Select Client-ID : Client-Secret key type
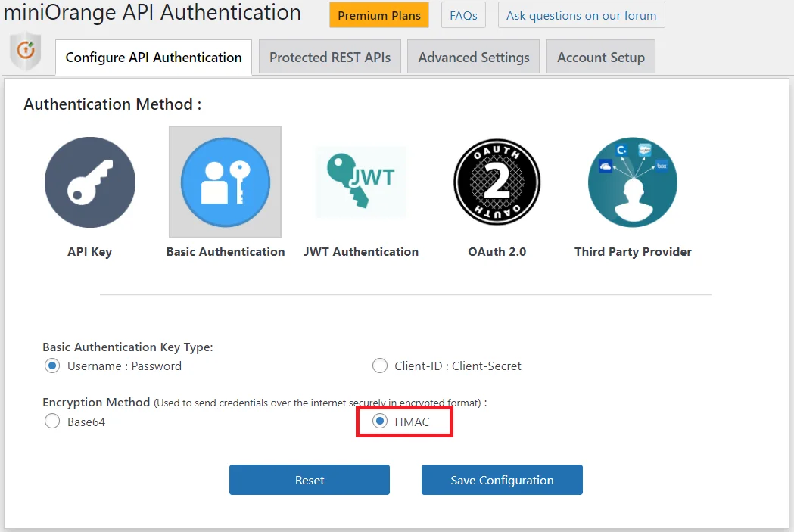This screenshot has width=794, height=532. point(380,366)
